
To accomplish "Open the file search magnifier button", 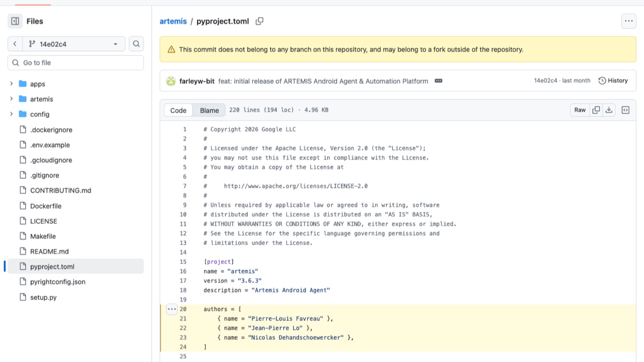I will tap(136, 44).
